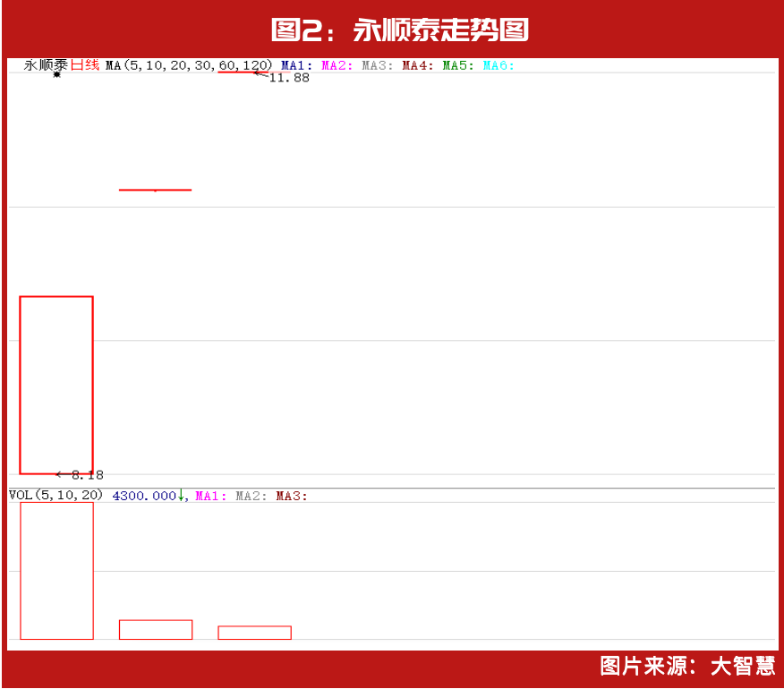The height and width of the screenshot is (689, 784).
Task: Click the 11.88 high price label
Action: [289, 78]
